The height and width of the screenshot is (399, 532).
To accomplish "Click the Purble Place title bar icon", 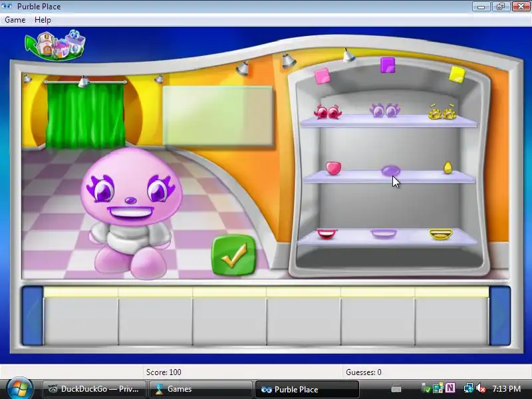I will tap(7, 6).
